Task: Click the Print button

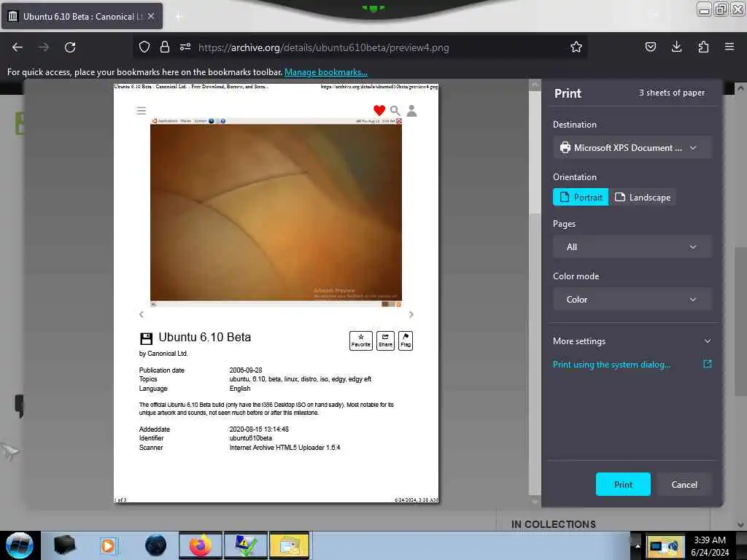Action: point(623,484)
